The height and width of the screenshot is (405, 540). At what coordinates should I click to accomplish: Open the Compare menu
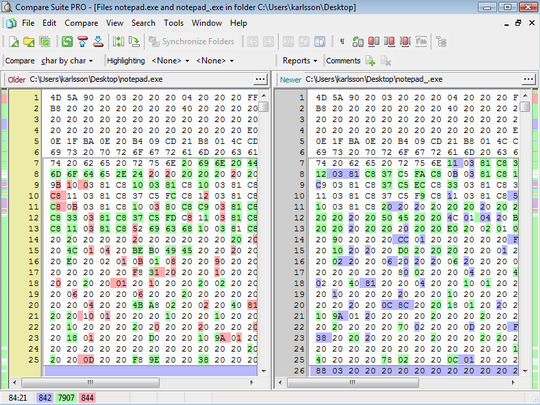pyautogui.click(x=81, y=23)
